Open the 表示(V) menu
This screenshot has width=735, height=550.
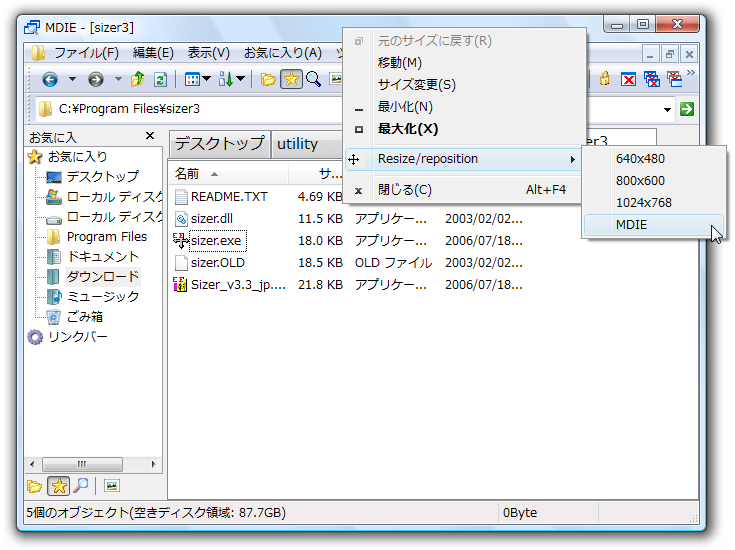point(209,53)
